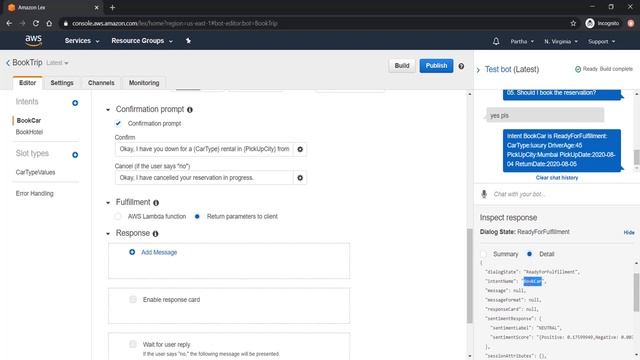Image resolution: width=640 pixels, height=360 pixels.
Task: Collapse the Response section
Action: (108, 234)
